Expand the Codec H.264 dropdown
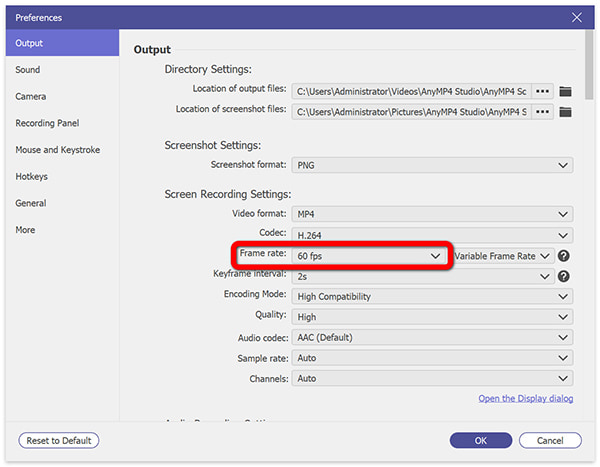600x467 pixels. pos(432,235)
